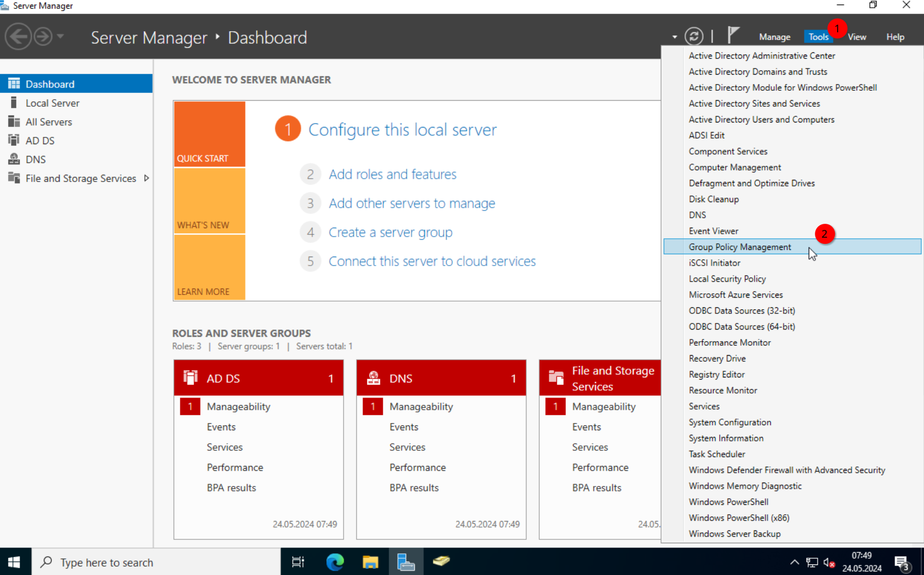Click BPA results in the DNS tile

click(414, 488)
